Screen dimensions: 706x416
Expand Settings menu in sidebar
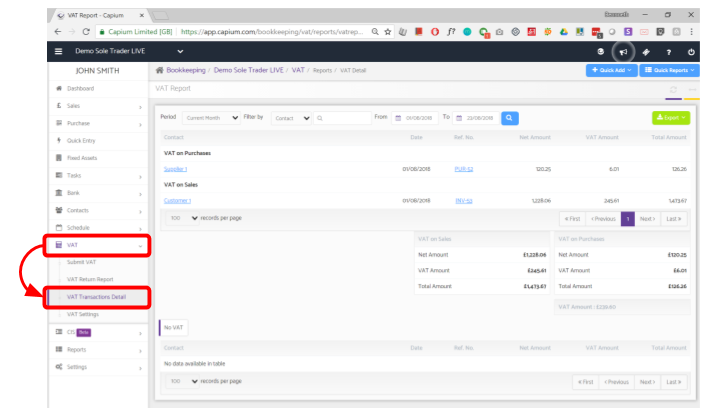tap(98, 367)
